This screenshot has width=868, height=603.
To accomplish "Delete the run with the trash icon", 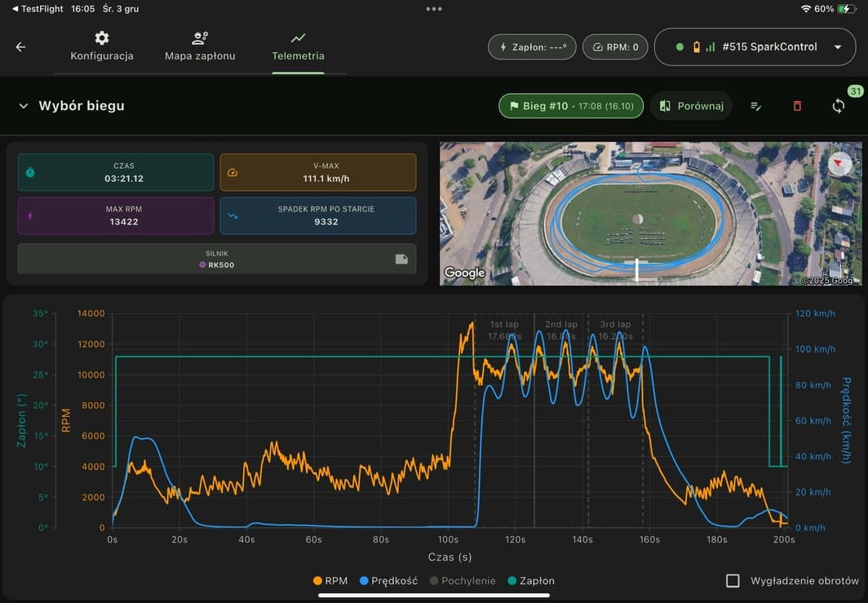I will (x=797, y=106).
